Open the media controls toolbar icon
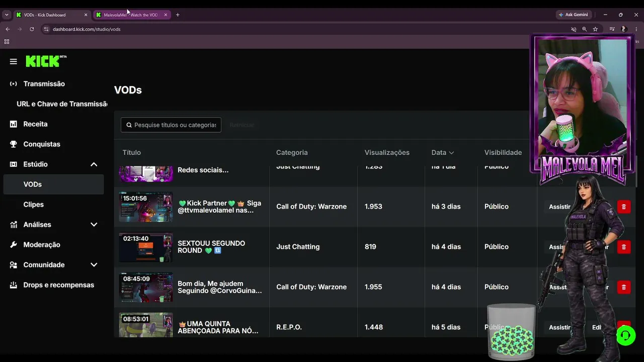The image size is (644, 362). tap(612, 29)
